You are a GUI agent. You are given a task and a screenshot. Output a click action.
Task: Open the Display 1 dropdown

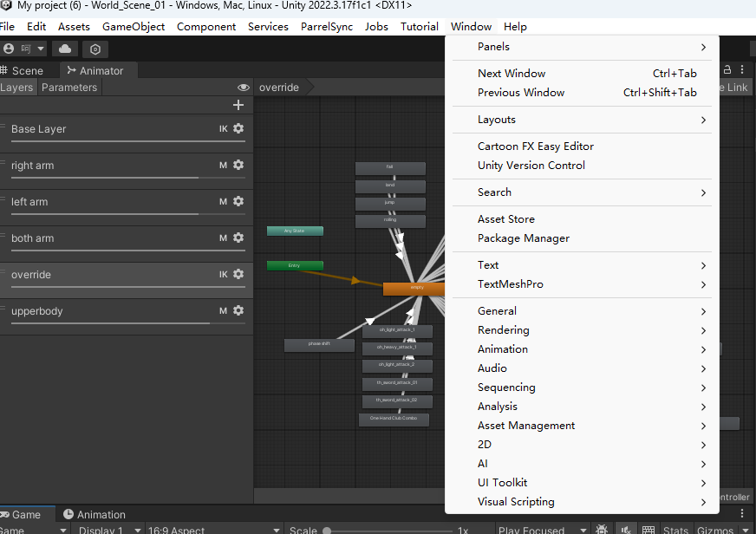[x=107, y=529]
